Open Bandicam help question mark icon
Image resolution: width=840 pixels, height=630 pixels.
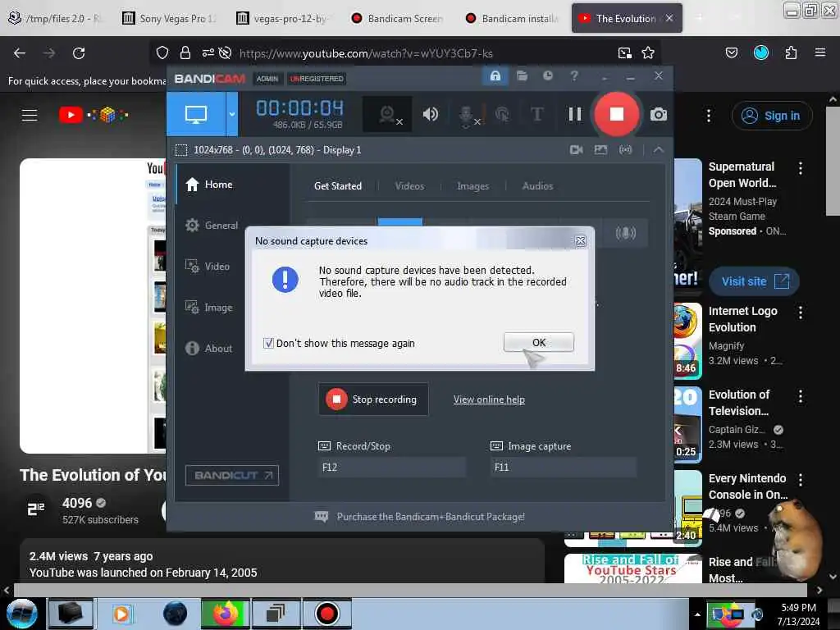pos(574,76)
